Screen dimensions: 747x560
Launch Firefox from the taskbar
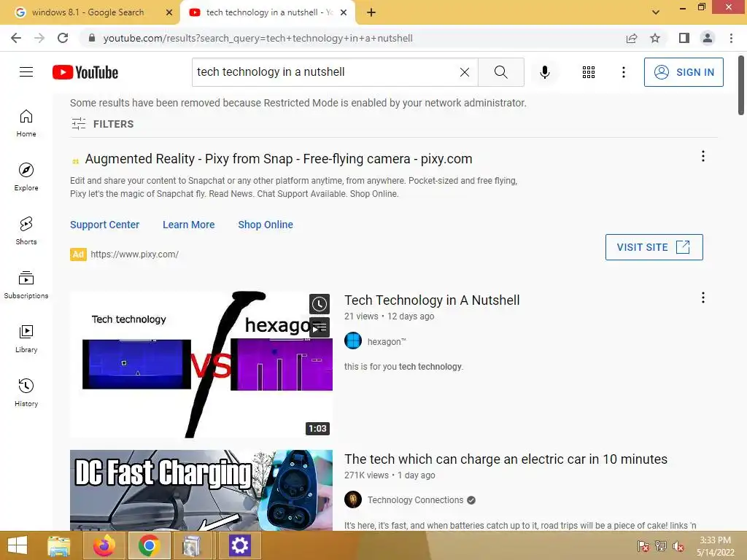[104, 545]
